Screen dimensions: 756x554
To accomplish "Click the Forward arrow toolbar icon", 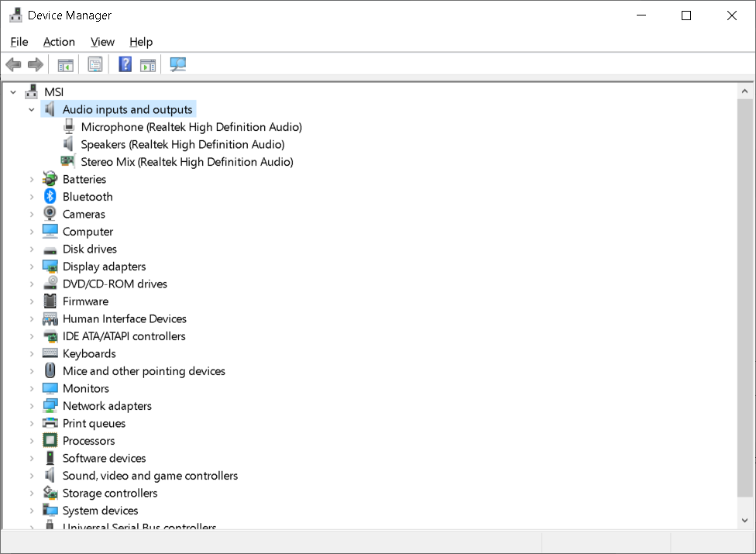I will click(35, 64).
